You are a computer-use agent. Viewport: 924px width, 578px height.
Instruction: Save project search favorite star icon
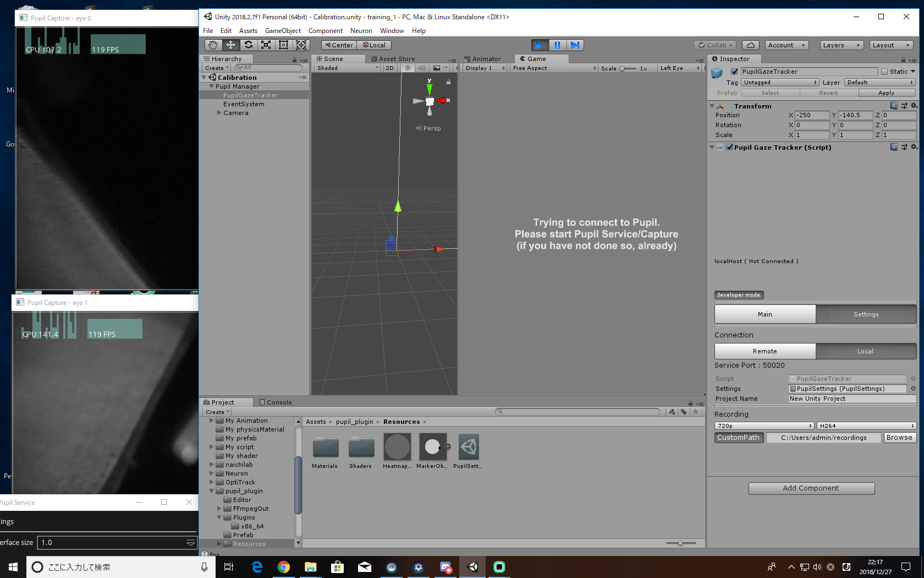(696, 412)
